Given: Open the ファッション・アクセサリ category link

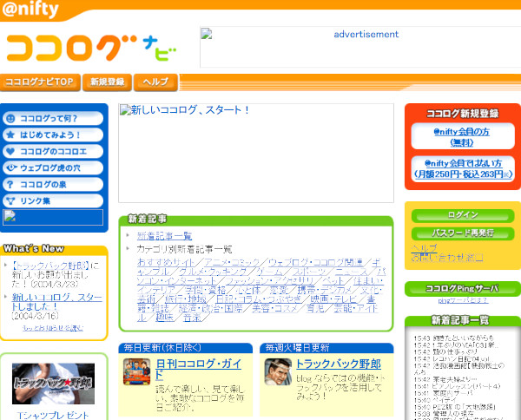Looking at the screenshot, I should (x=270, y=281).
